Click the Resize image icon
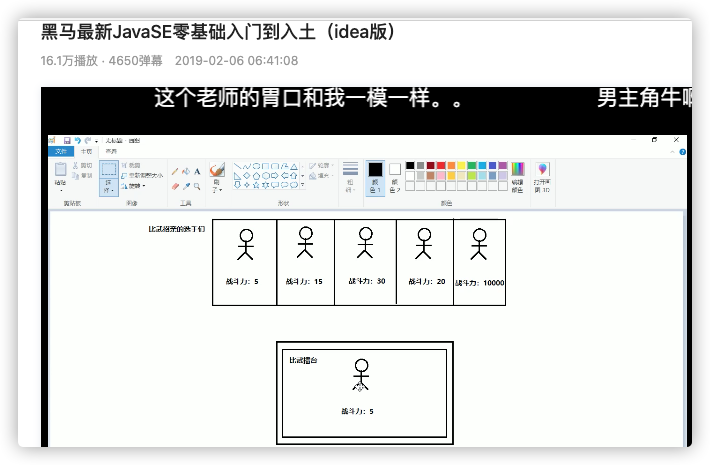 [125, 176]
